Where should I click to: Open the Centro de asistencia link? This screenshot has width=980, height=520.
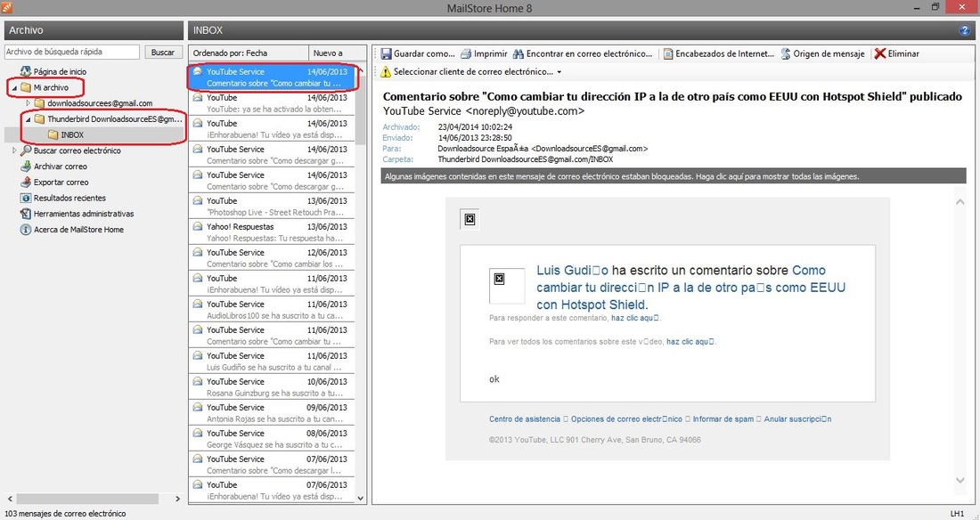525,418
